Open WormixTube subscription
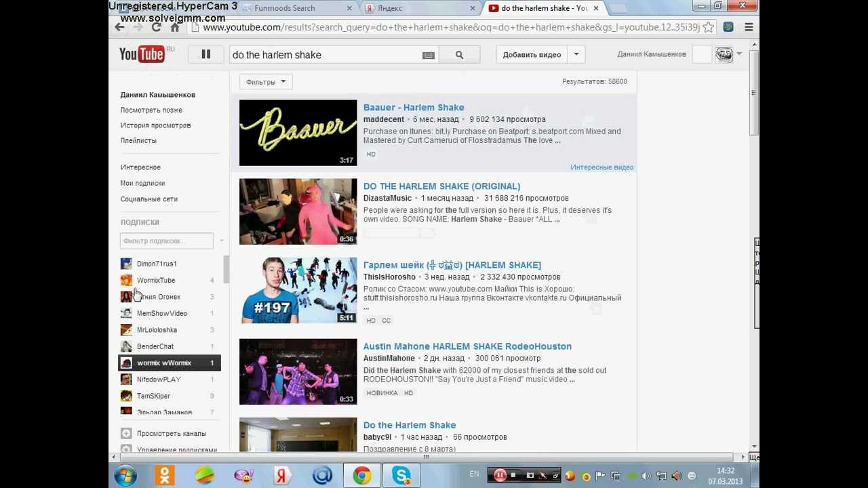This screenshot has height=488, width=868. [x=156, y=280]
